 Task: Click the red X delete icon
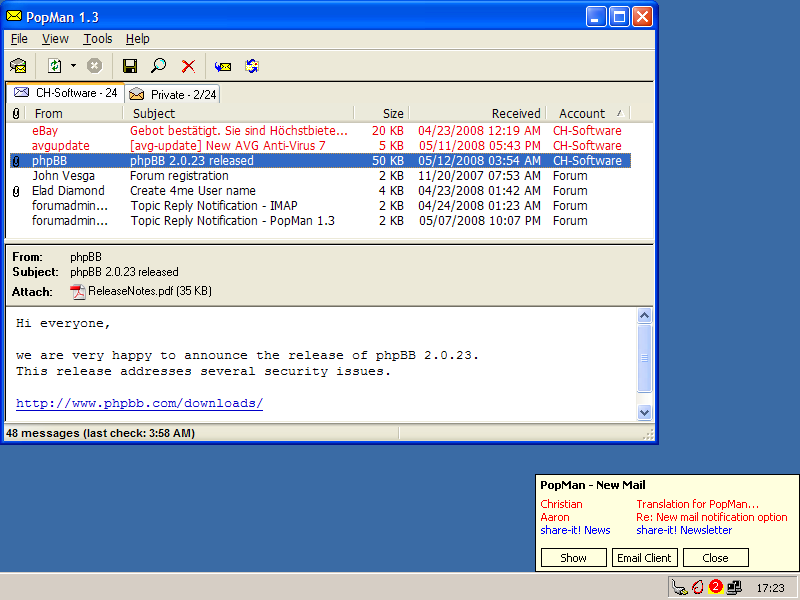click(188, 66)
